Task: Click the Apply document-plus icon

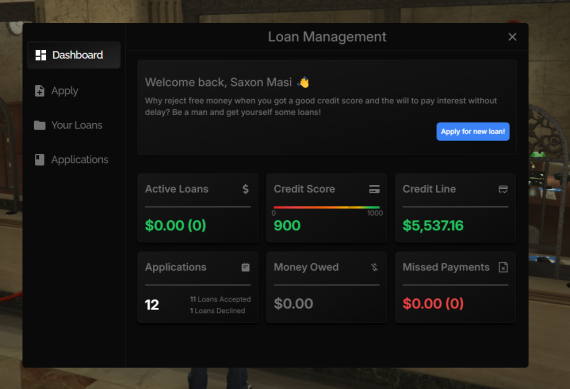Action: tap(39, 91)
